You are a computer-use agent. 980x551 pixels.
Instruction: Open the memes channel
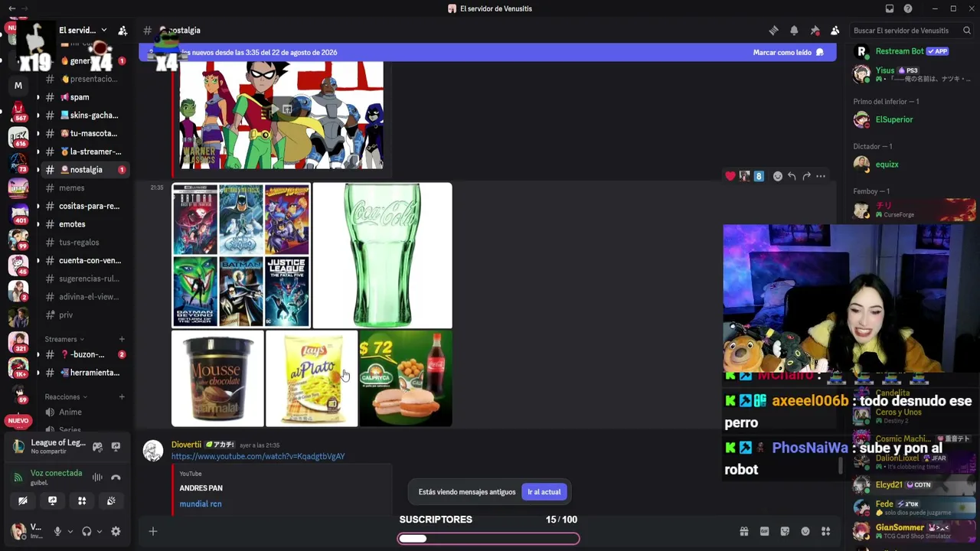pos(72,188)
